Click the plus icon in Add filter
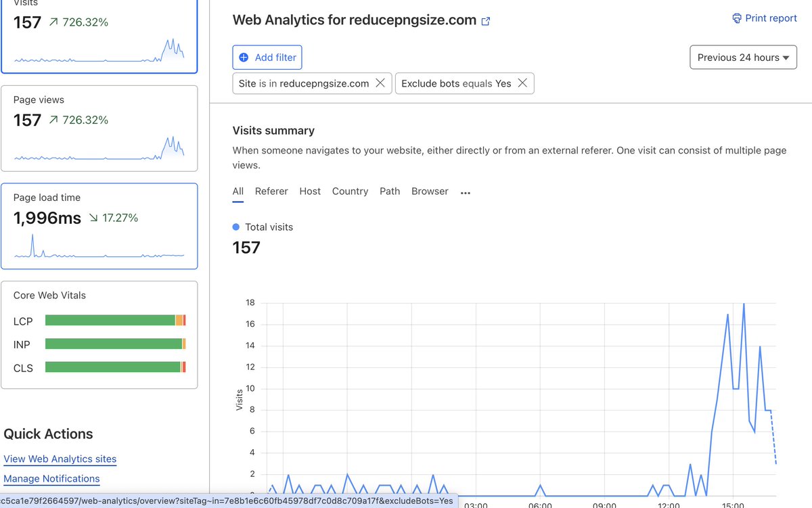812x508 pixels. point(244,57)
